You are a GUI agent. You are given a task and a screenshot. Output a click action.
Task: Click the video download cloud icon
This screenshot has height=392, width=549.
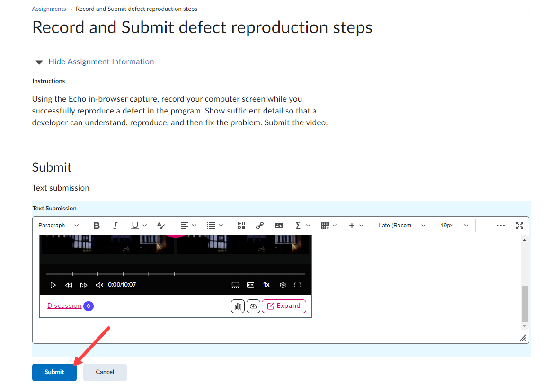(253, 306)
